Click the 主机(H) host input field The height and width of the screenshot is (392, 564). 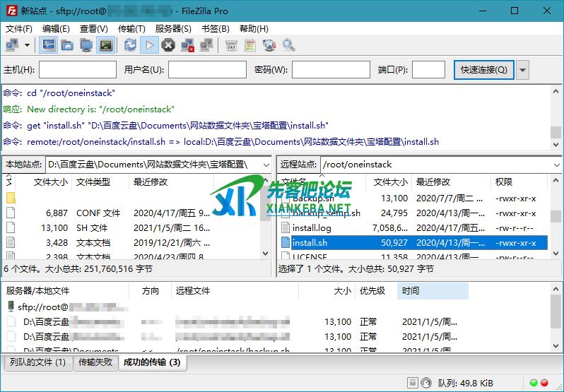(x=78, y=70)
